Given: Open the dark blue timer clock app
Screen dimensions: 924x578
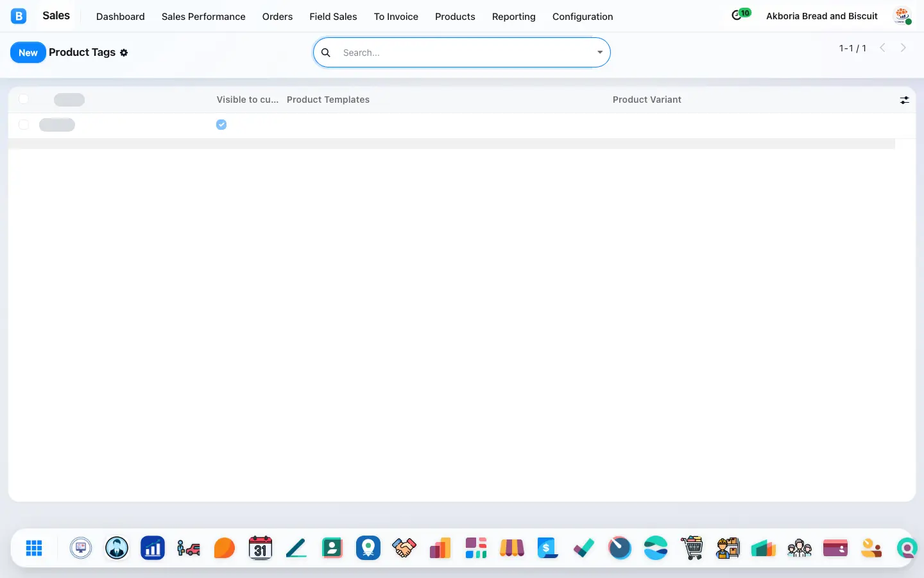Looking at the screenshot, I should [x=620, y=548].
